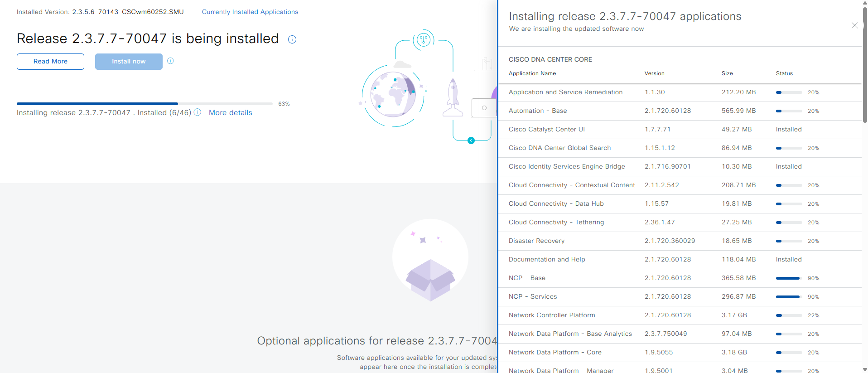Image resolution: width=868 pixels, height=373 pixels.
Task: Click info icon beside Install now button
Action: click(170, 61)
